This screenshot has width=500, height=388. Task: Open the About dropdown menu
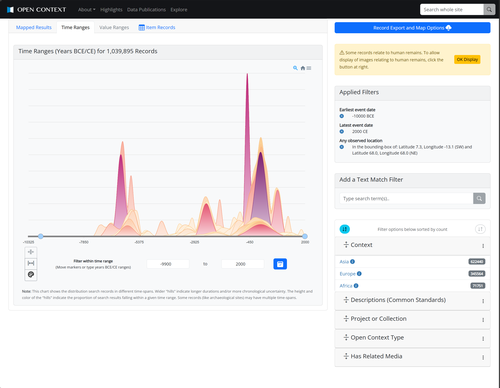point(87,10)
